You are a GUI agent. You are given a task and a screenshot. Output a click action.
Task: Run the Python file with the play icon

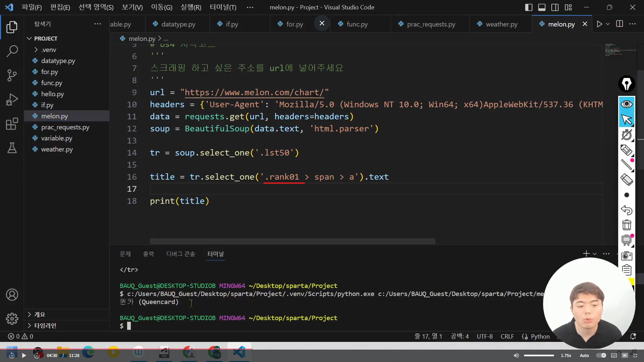tap(599, 24)
